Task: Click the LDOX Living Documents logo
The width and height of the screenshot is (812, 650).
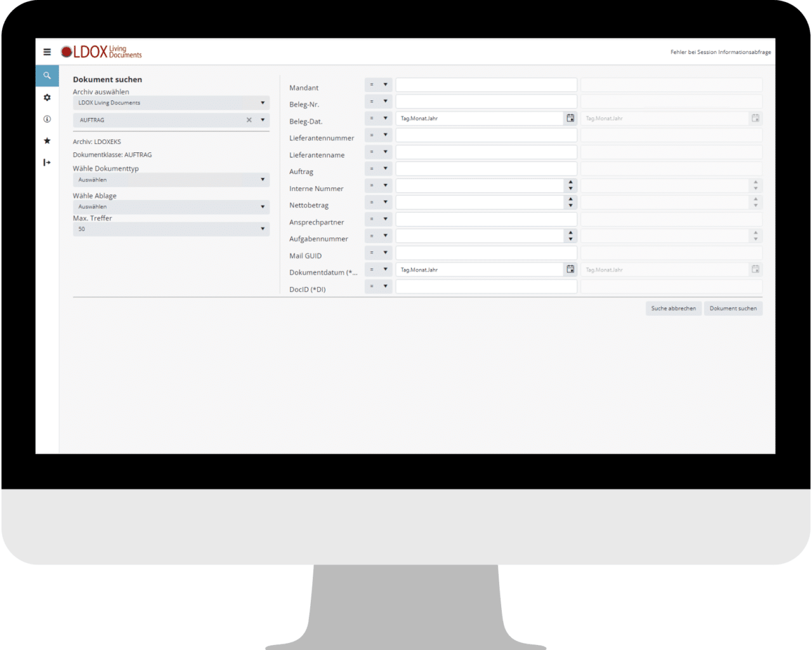Action: pos(101,51)
